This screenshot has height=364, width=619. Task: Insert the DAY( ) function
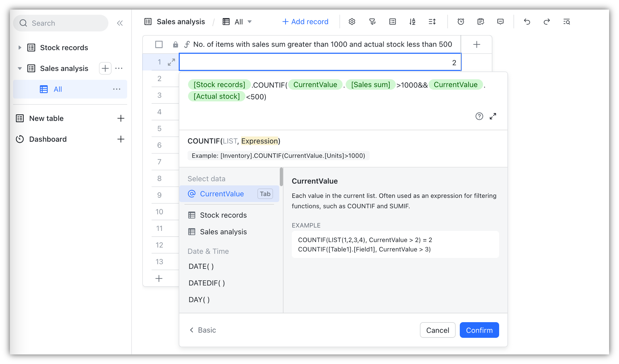pos(199,300)
